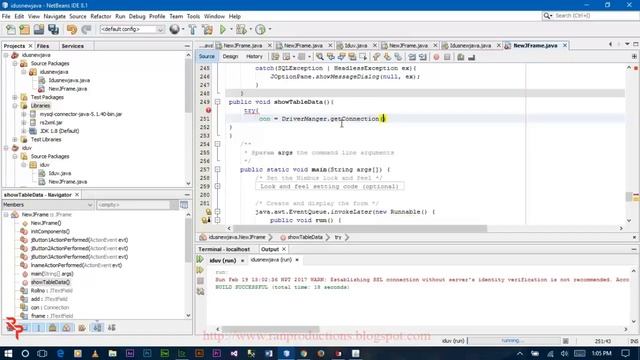Select showTableData() in Navigator members list
The height and width of the screenshot is (360, 640).
[x=50, y=282]
